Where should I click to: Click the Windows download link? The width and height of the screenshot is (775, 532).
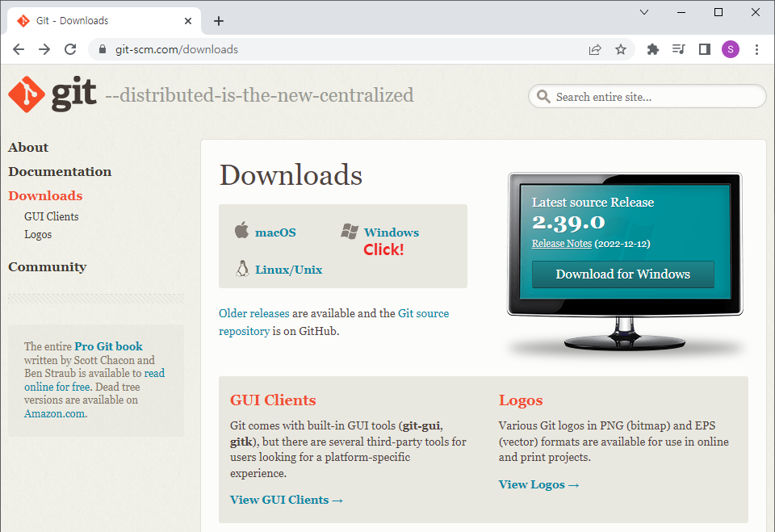click(392, 232)
